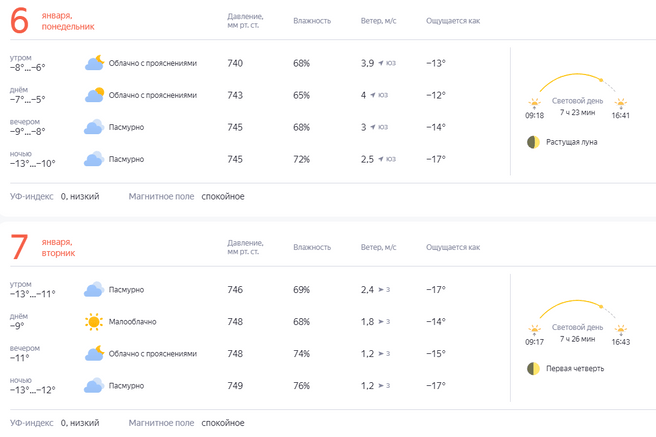Click the January 7 "УФ-индекс" label

point(31,423)
